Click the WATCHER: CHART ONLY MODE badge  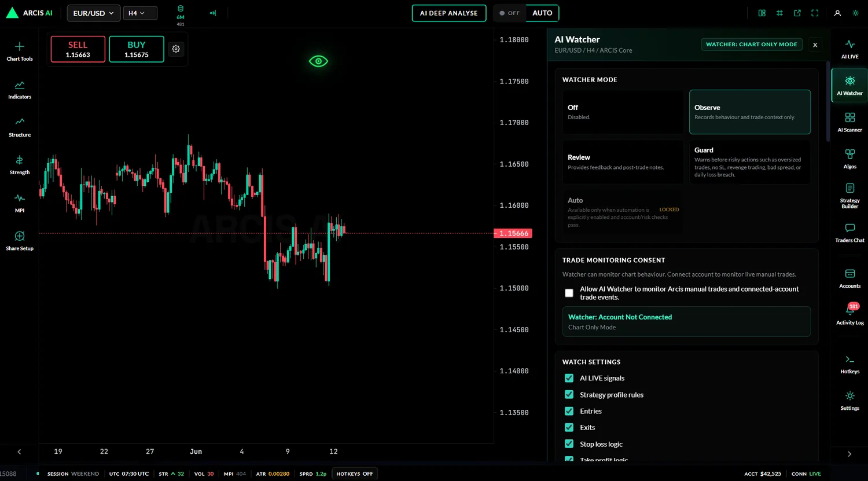tap(752, 44)
